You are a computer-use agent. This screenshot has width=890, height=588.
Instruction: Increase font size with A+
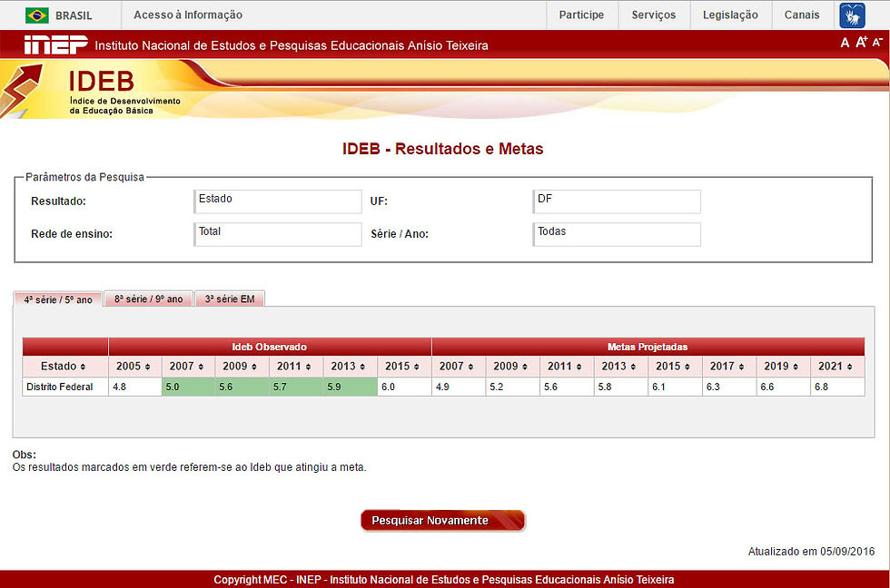(x=862, y=42)
